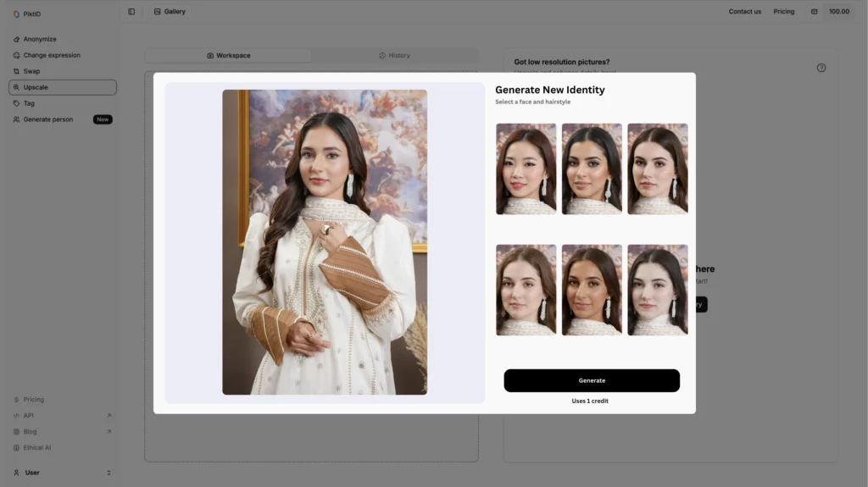Viewport: 868px width, 487px height.
Task: Switch to the Workspace tab
Action: (228, 56)
